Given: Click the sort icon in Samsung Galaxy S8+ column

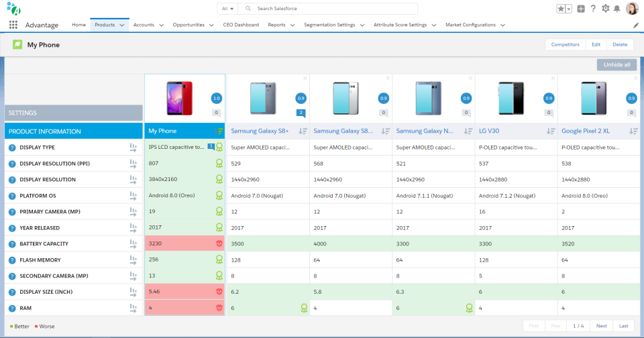Looking at the screenshot, I should [x=303, y=131].
